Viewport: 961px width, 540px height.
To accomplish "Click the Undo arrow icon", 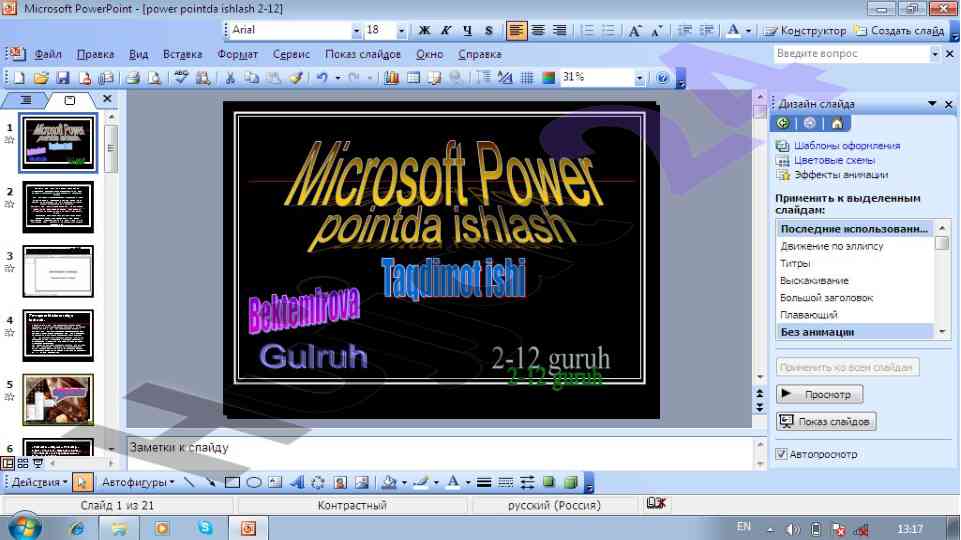I will [321, 77].
